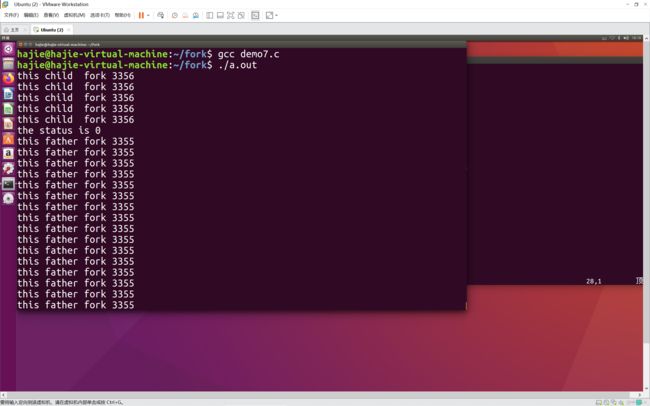The width and height of the screenshot is (650, 406).
Task: Open the snapshot manager toolbar icon
Action: [196, 15]
